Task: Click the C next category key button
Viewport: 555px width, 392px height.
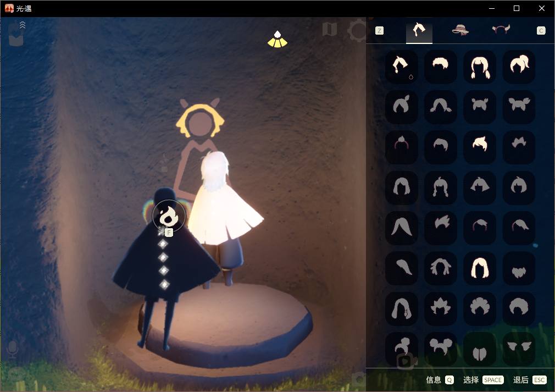Action: click(541, 31)
